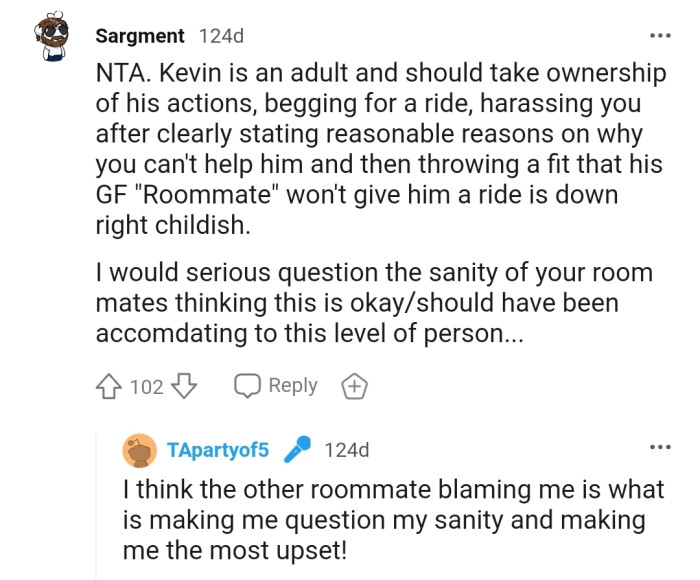This screenshot has width=700, height=580.
Task: Click Sargment's user avatar
Action: [54, 36]
